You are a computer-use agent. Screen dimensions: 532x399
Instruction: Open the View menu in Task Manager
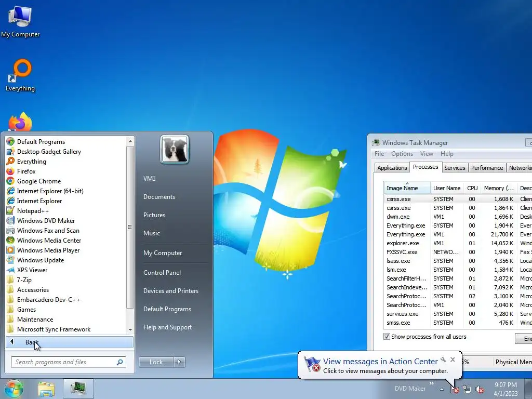click(427, 154)
